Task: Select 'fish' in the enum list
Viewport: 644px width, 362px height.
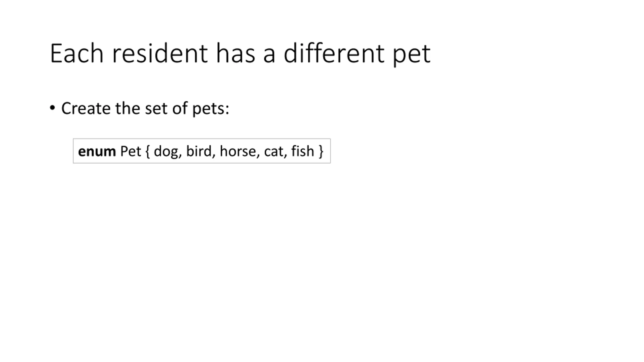Action: coord(303,151)
